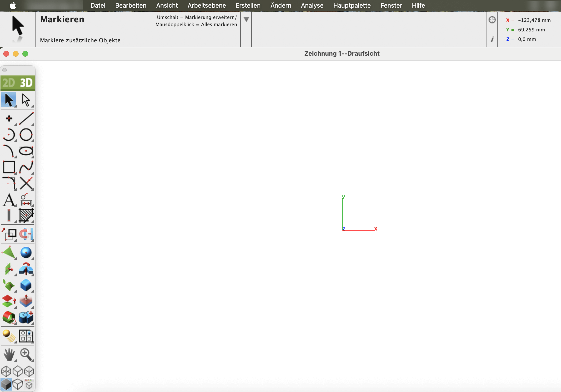Expand the status line dropdown triangle

(x=246, y=19)
